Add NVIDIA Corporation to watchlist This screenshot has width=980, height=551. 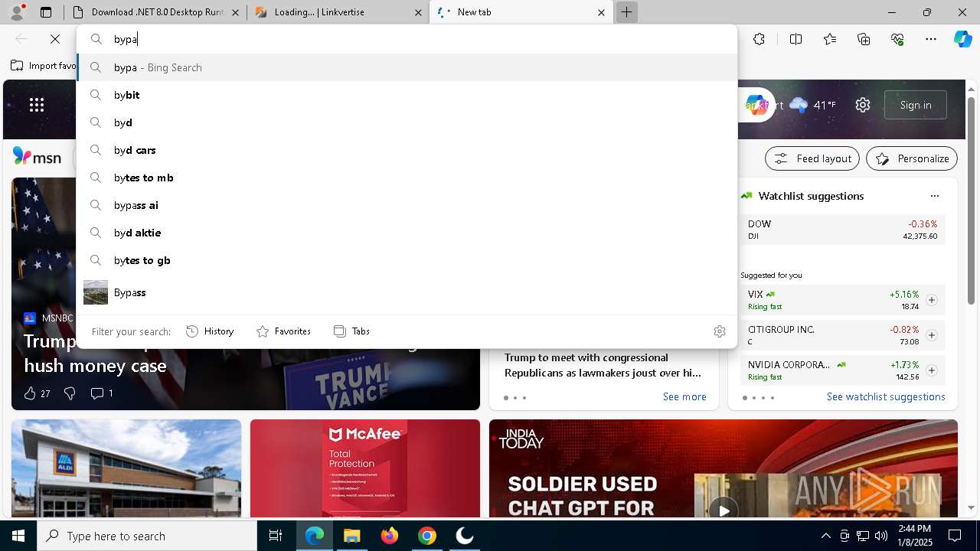click(932, 370)
